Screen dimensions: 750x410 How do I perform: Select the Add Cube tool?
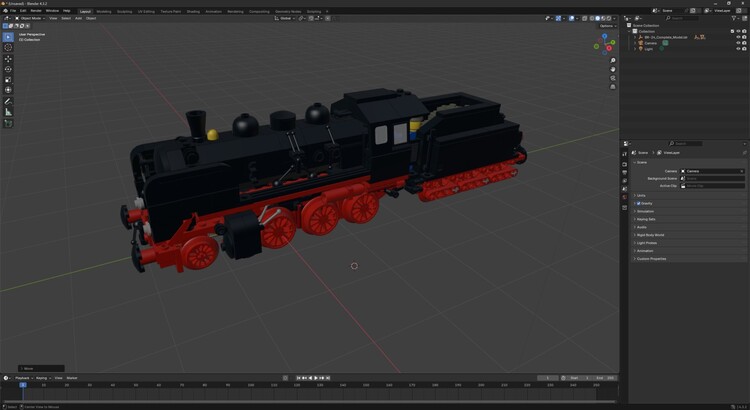(8, 123)
